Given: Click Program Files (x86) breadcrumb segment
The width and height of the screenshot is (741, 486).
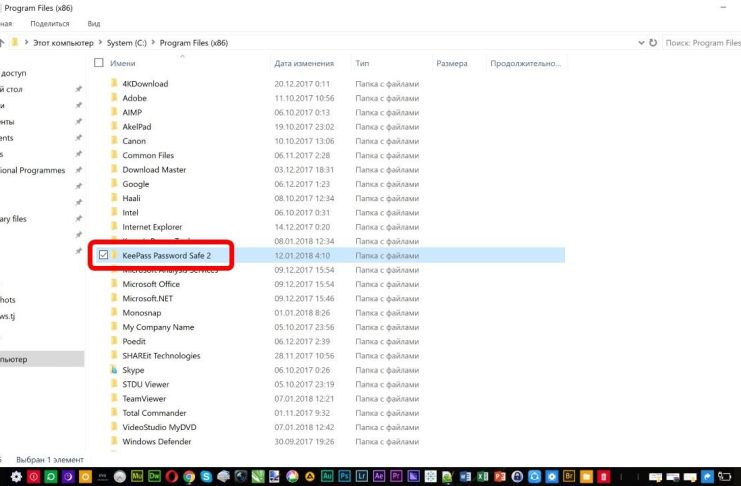Looking at the screenshot, I should click(194, 43).
